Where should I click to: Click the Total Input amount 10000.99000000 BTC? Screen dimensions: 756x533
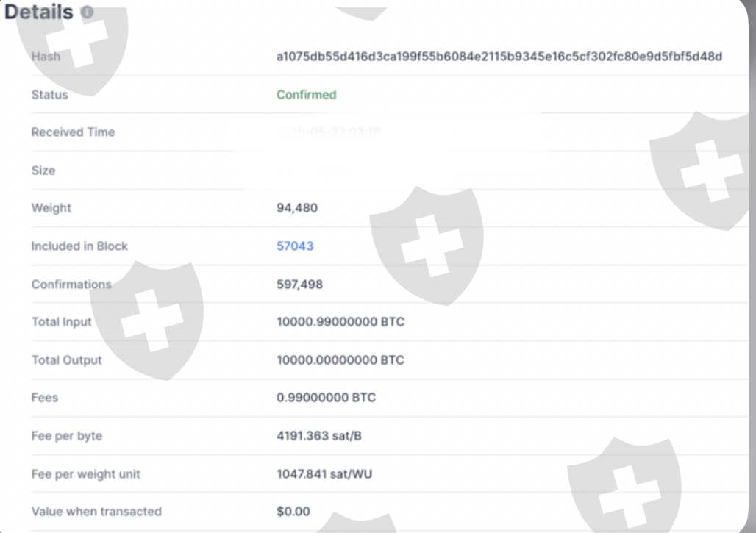pos(340,322)
